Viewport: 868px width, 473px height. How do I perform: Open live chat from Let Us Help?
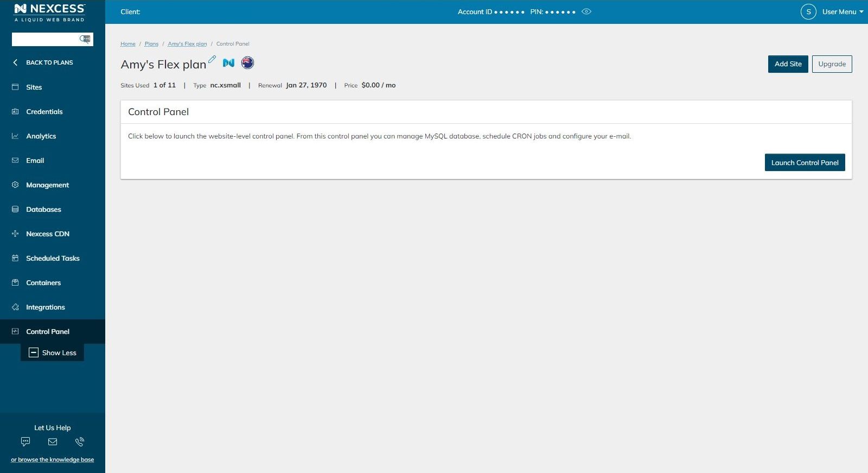[25, 442]
